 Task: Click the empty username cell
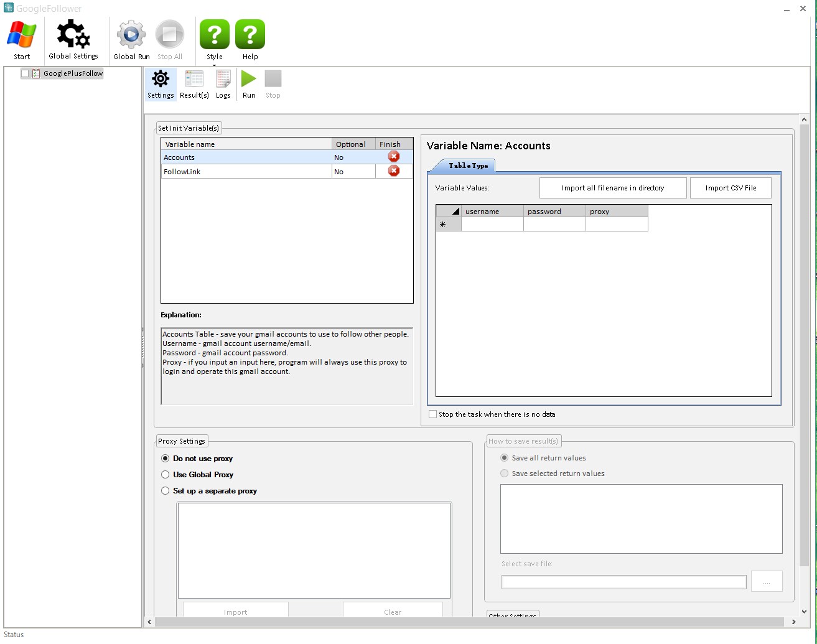[x=492, y=225]
